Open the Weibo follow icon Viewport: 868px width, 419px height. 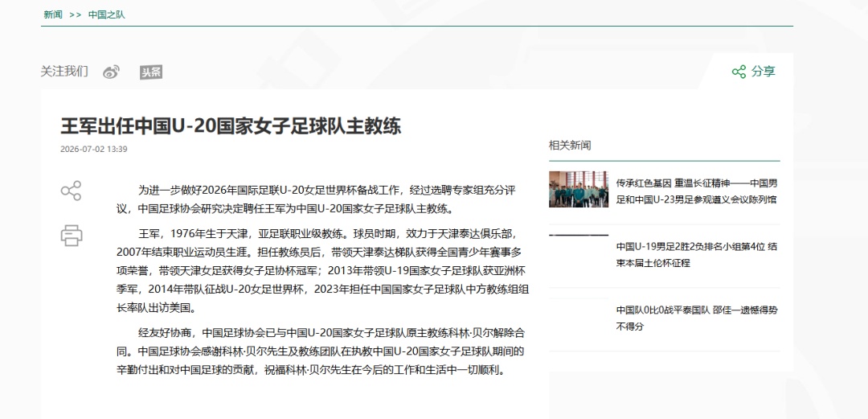(111, 72)
